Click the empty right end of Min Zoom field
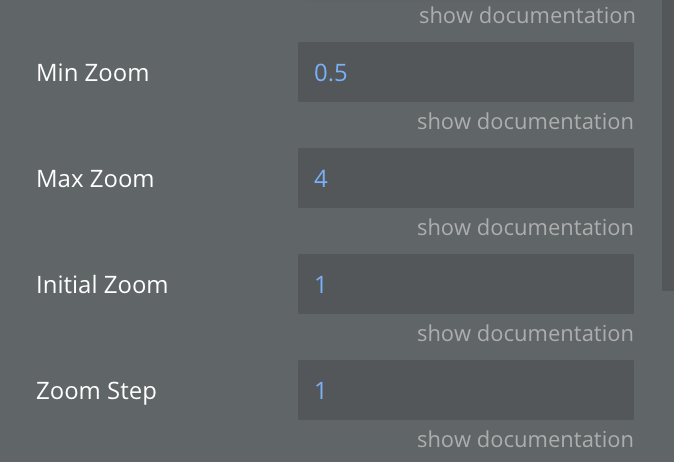 (x=600, y=72)
